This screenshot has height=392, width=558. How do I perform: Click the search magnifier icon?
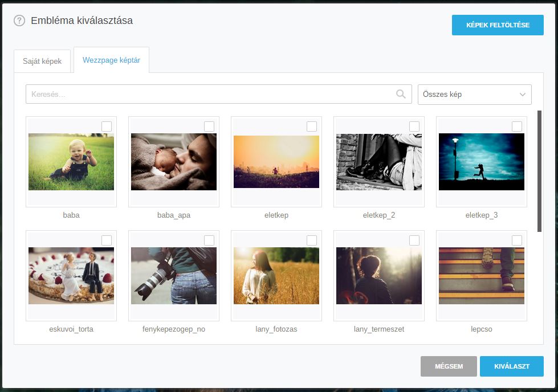tap(401, 94)
